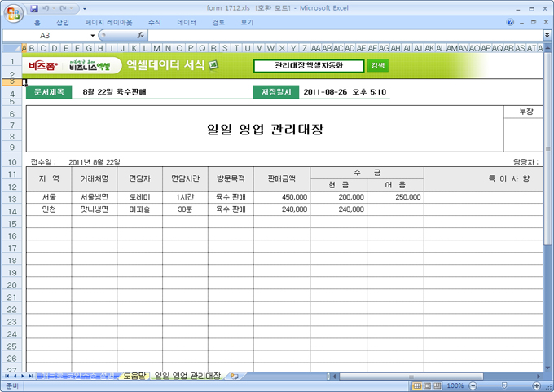Click the green 검색 button
Image resolution: width=554 pixels, height=392 pixels.
click(377, 65)
